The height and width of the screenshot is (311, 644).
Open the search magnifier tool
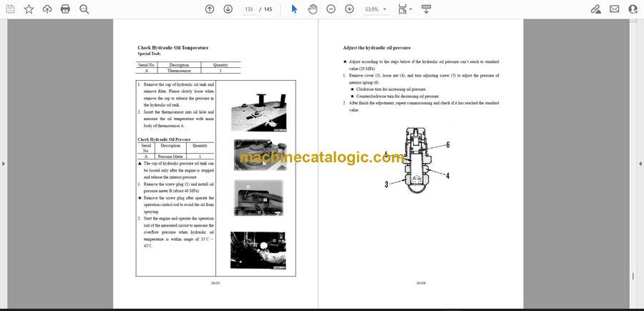[84, 9]
